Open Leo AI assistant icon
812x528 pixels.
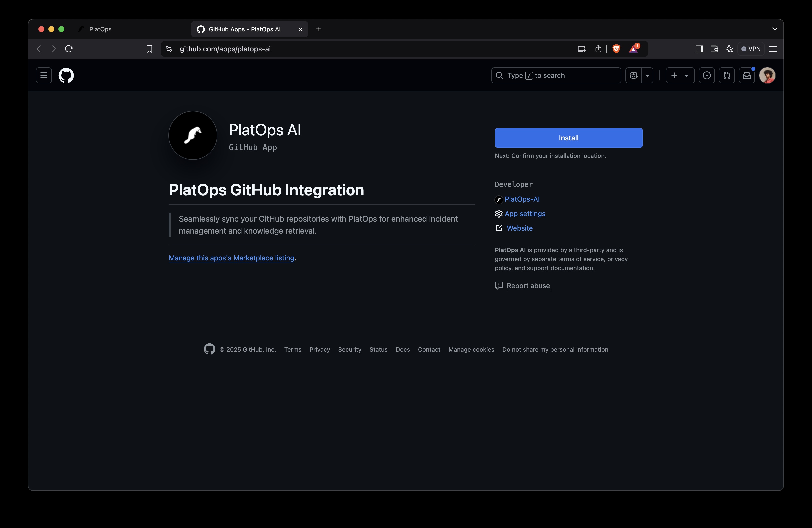[729, 49]
